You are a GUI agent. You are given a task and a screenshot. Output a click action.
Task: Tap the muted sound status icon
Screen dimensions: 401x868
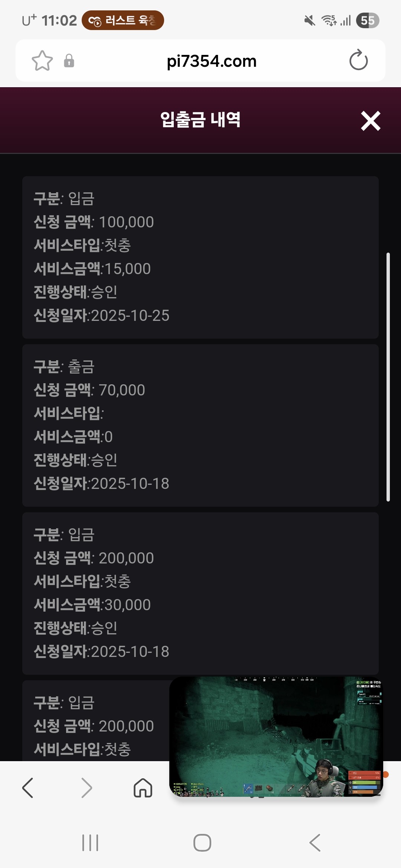309,20
